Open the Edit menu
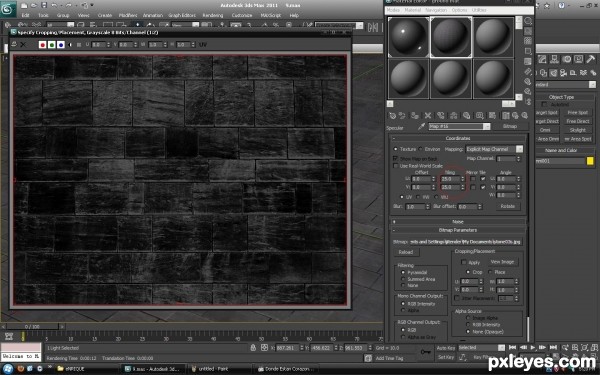Viewport: 600px width, 375px height. 26,15
